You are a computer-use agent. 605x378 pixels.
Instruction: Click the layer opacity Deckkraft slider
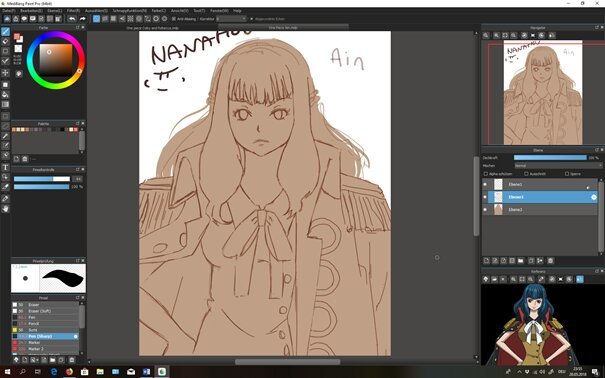[x=550, y=158]
